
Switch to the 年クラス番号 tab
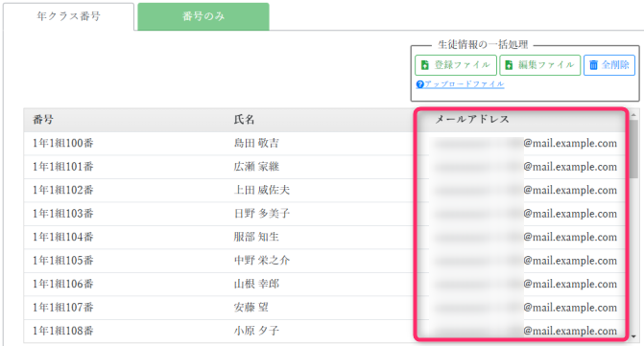point(68,16)
